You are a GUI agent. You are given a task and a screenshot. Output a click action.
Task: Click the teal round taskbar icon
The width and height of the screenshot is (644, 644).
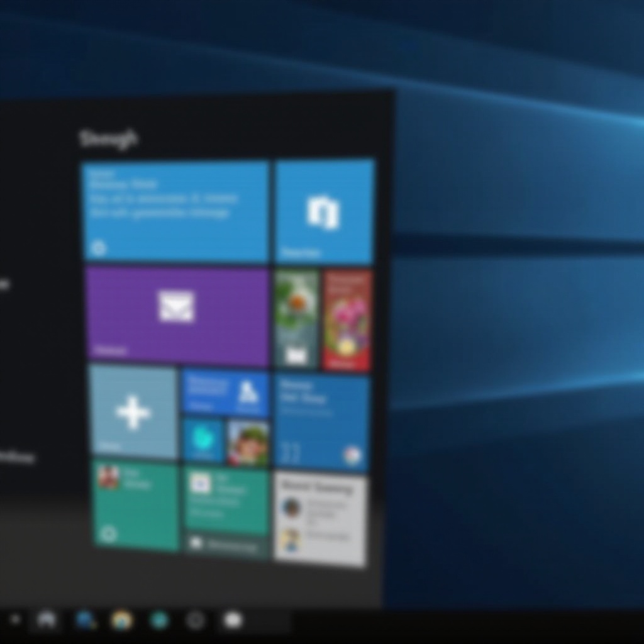click(x=159, y=620)
